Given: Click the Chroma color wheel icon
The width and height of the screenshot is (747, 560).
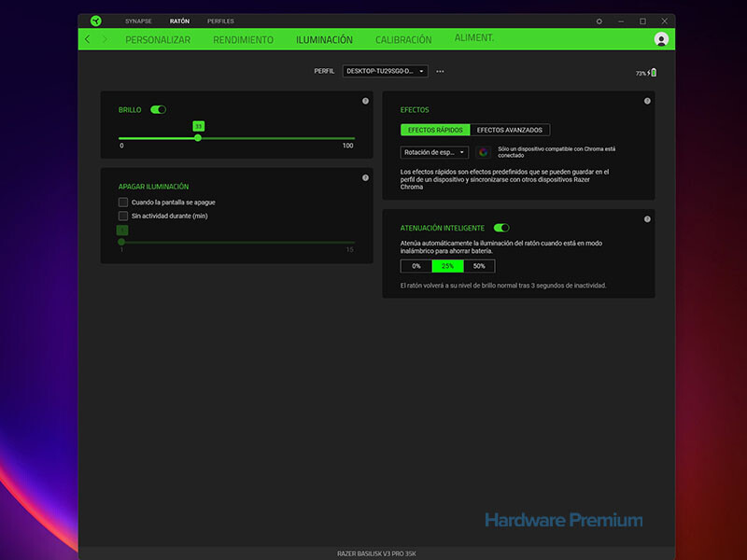Looking at the screenshot, I should [483, 152].
